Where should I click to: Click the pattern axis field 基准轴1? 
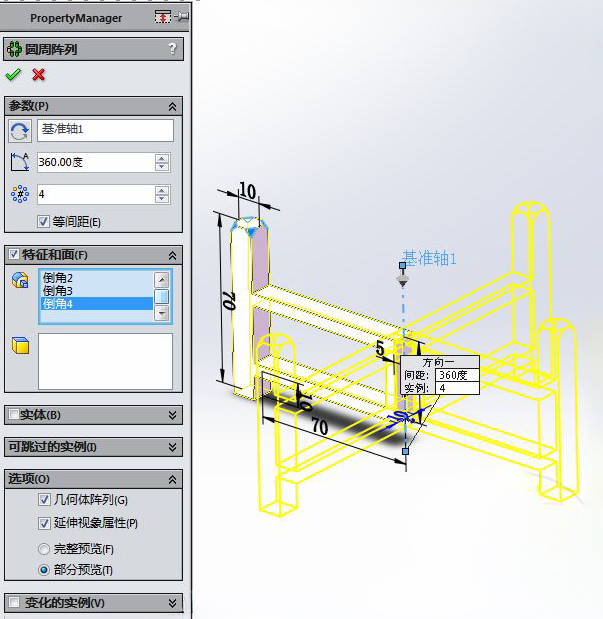[x=105, y=131]
